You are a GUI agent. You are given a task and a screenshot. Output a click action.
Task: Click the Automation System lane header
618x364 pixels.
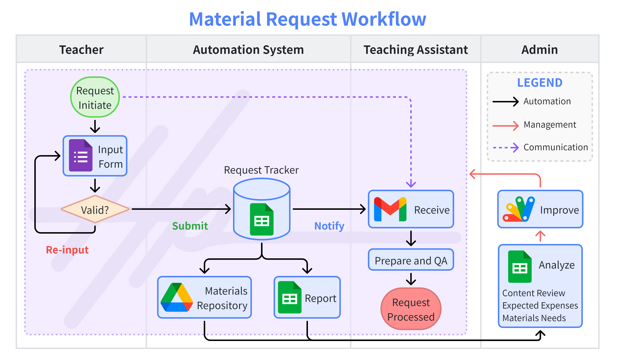[x=248, y=50]
